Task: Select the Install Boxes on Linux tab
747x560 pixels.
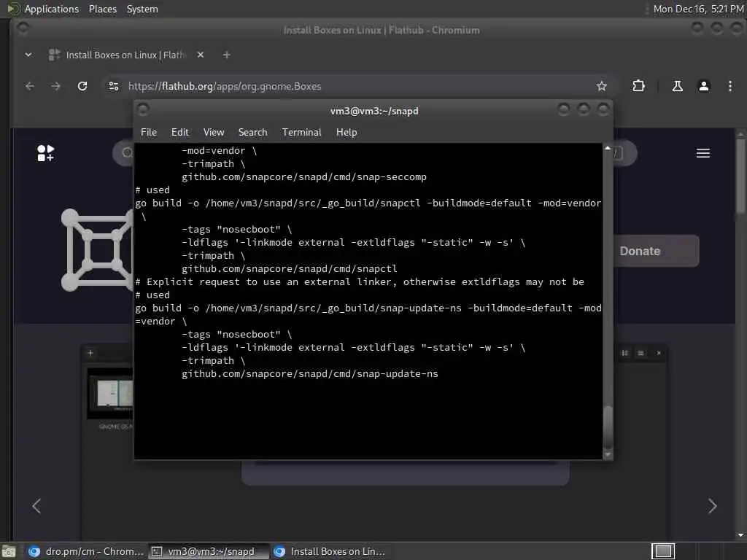Action: pyautogui.click(x=125, y=55)
